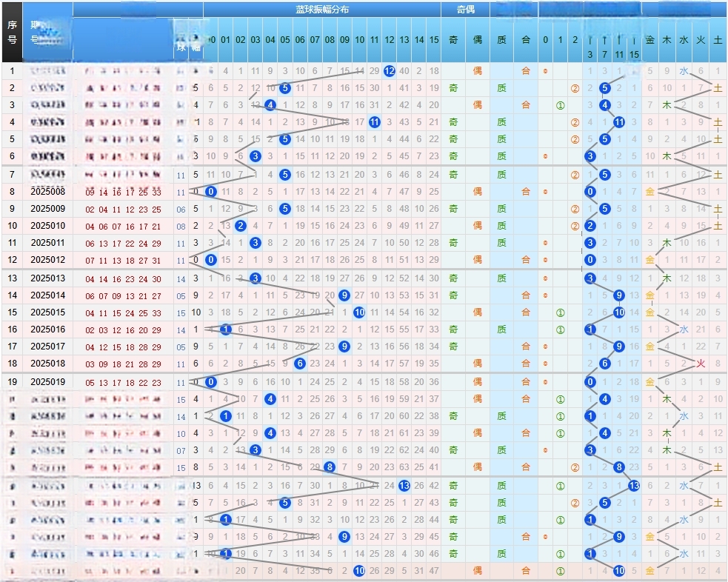Click the 奇 column header
The height and width of the screenshot is (582, 728).
(x=453, y=40)
